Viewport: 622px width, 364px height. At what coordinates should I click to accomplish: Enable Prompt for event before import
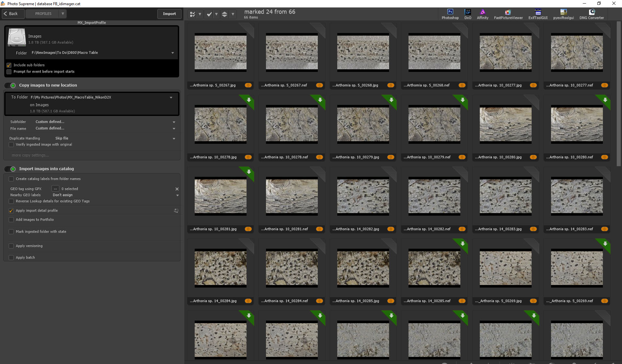tap(9, 72)
